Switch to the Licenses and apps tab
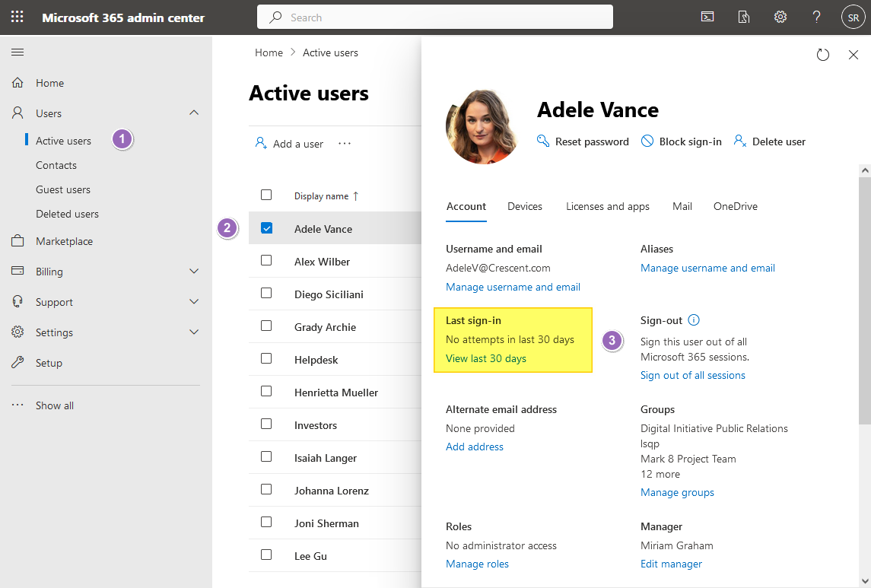 pos(608,207)
